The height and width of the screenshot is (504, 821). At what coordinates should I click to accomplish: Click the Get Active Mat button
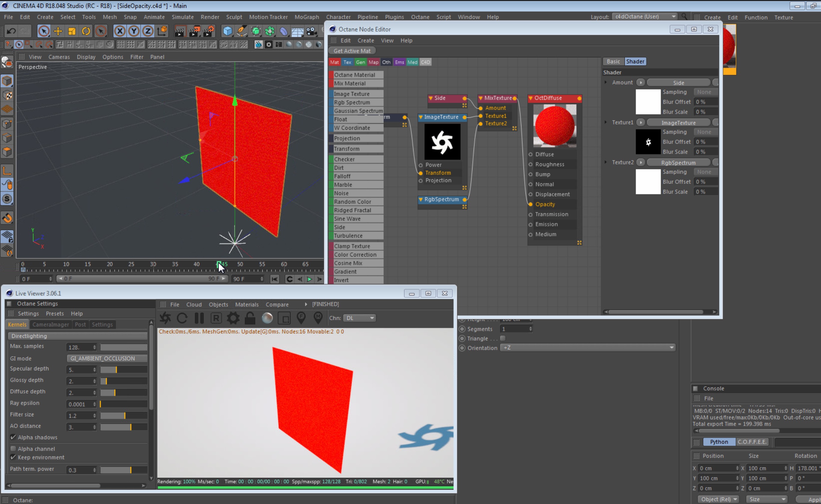(352, 51)
